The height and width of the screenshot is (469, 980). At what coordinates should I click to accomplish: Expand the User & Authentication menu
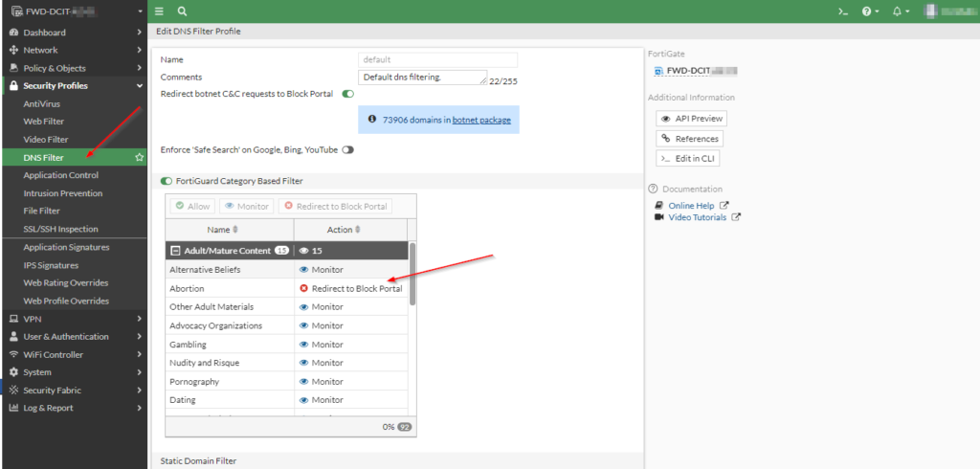pos(139,336)
